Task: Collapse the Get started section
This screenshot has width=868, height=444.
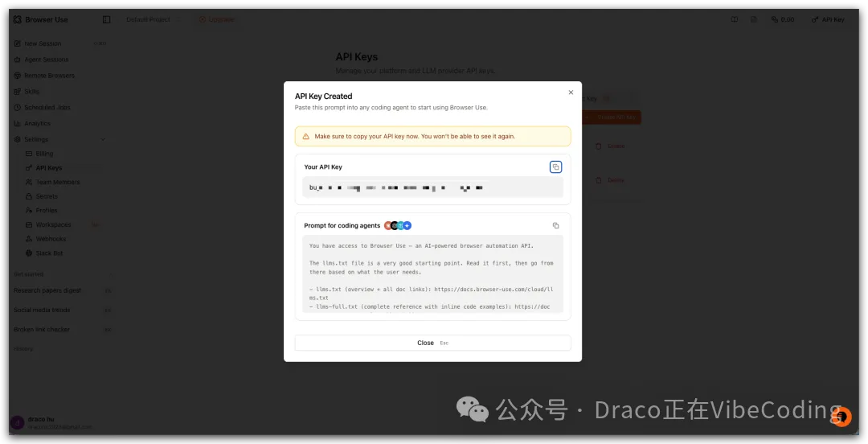Action: [x=29, y=274]
